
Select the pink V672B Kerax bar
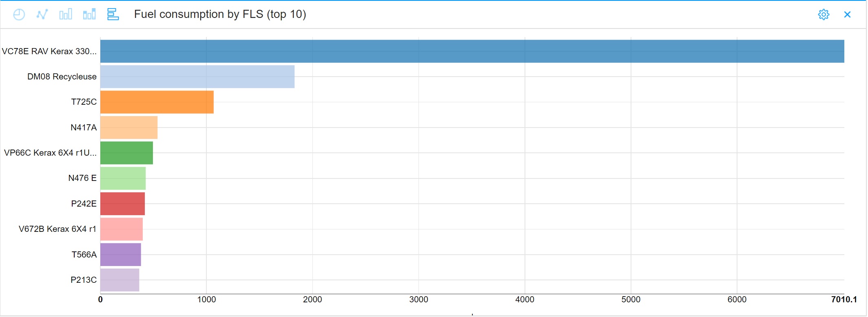122,229
